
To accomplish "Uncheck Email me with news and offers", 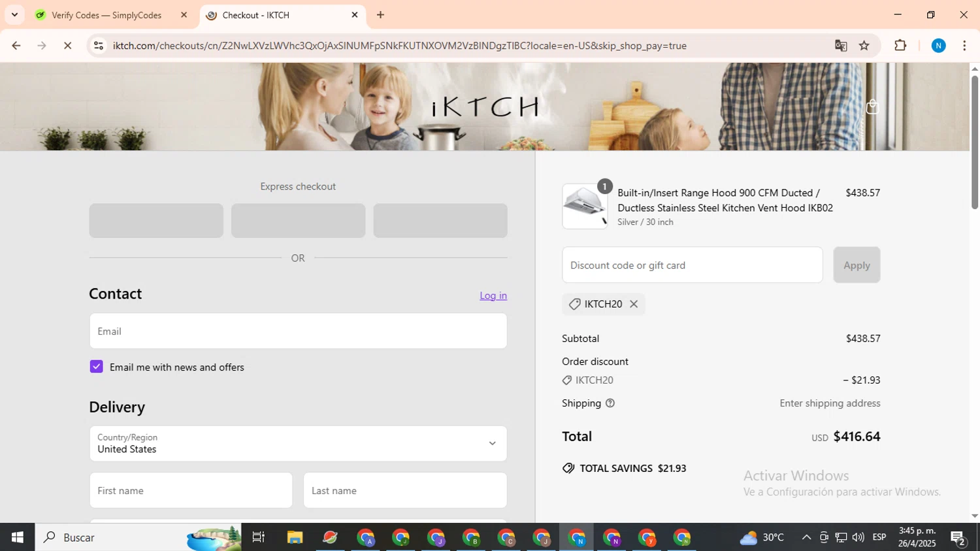I will 96,367.
